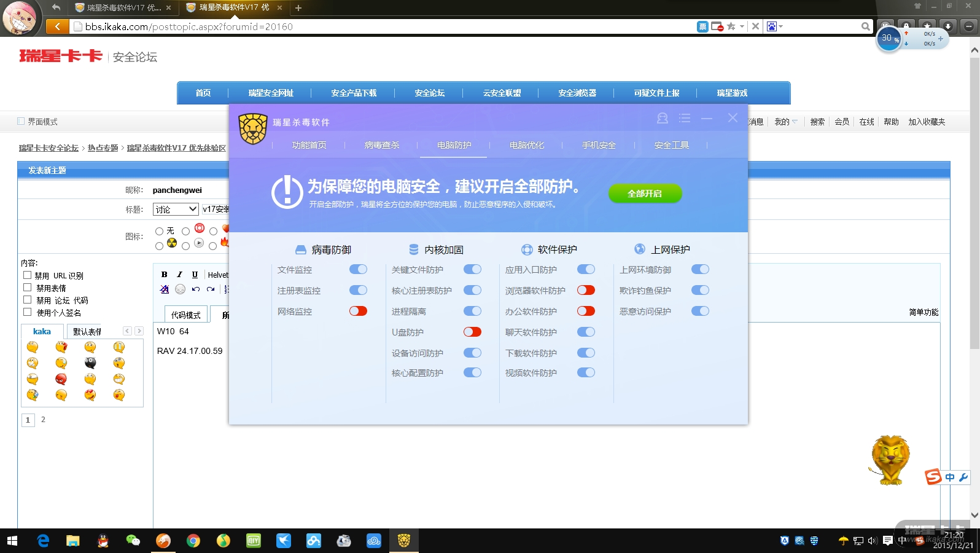Click the exclamation warning icon in the banner

pos(287,192)
